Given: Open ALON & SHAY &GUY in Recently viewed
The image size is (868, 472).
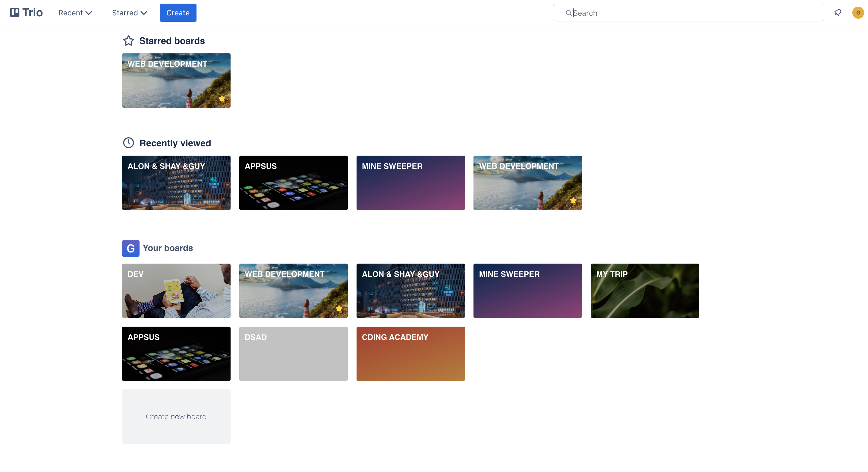Looking at the screenshot, I should click(x=176, y=183).
